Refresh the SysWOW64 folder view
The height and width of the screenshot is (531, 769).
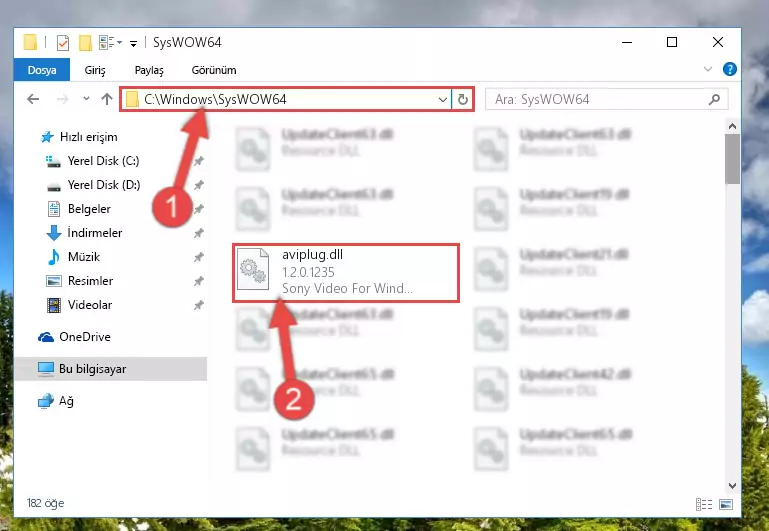point(462,100)
